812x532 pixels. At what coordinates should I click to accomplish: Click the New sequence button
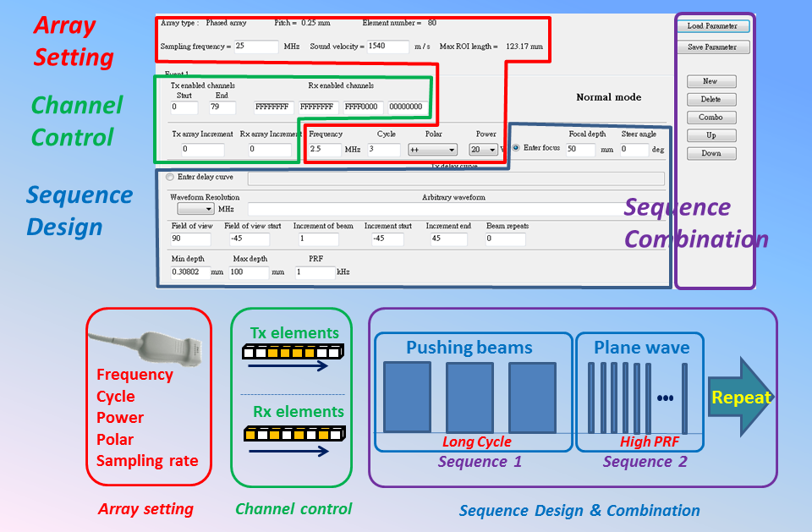point(710,82)
